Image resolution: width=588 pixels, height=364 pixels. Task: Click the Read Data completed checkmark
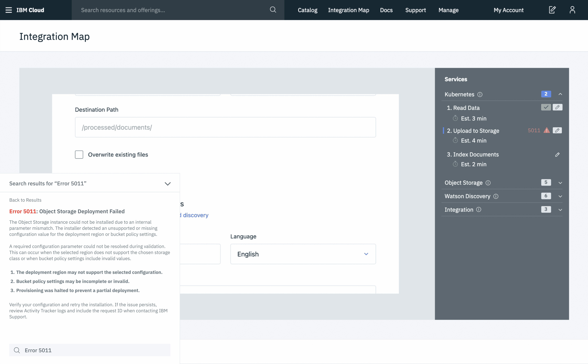point(546,107)
